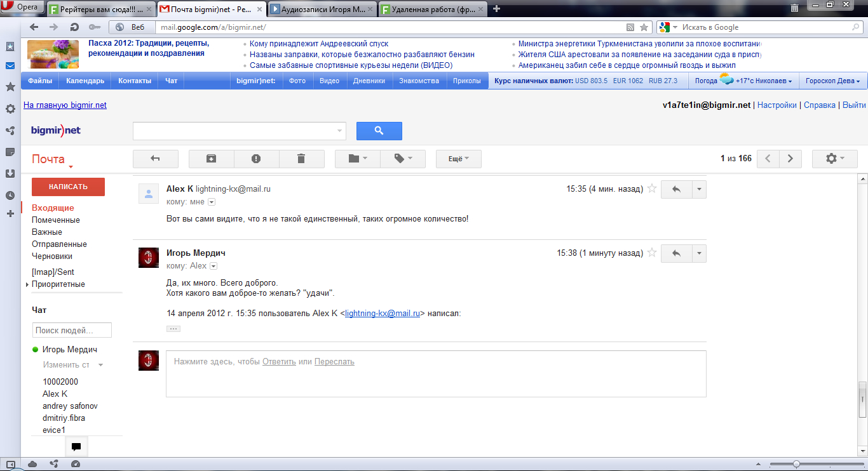Show the trimmed quoted content ellipsis button
Screen dimensions: 868x471
pos(173,329)
